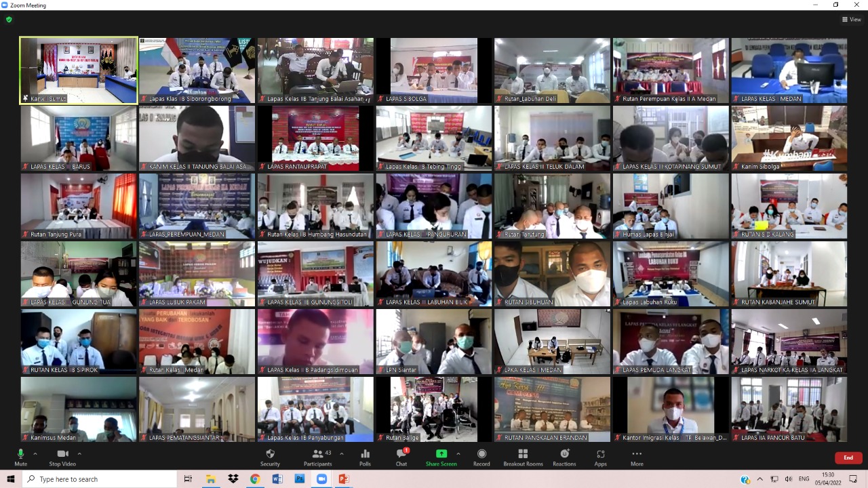Open the Zoom Apps icon
868x488 pixels.
[x=600, y=456]
